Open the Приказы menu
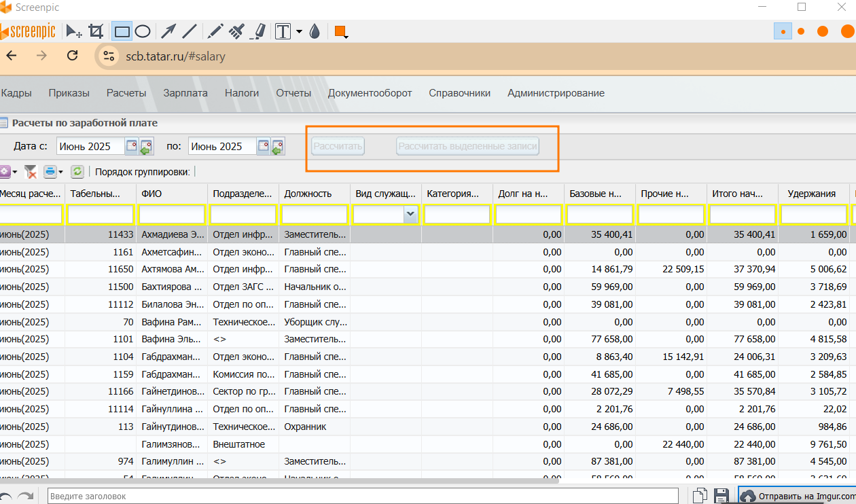 (69, 93)
